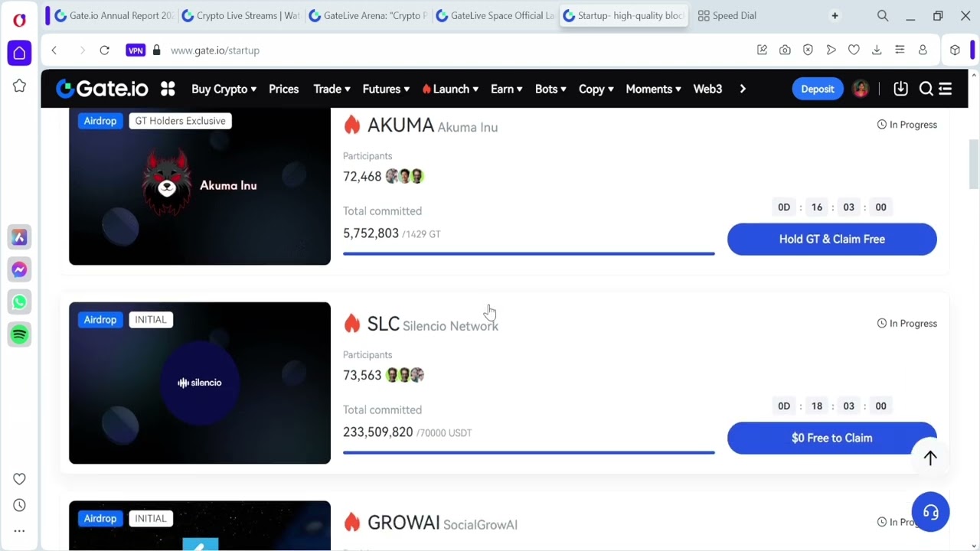The width and height of the screenshot is (980, 551).
Task: Click Hold GT & Claim Free button
Action: (832, 240)
